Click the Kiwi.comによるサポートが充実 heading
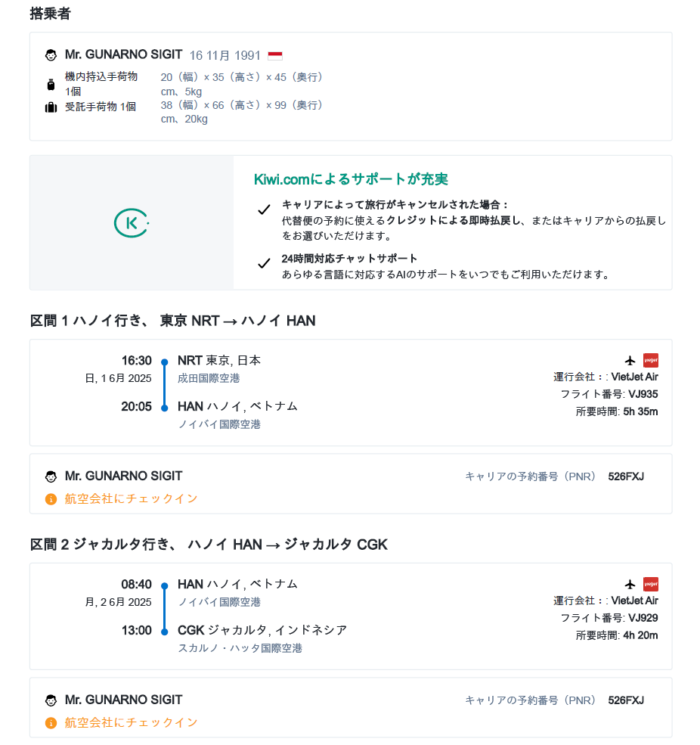The width and height of the screenshot is (700, 745). (x=351, y=179)
